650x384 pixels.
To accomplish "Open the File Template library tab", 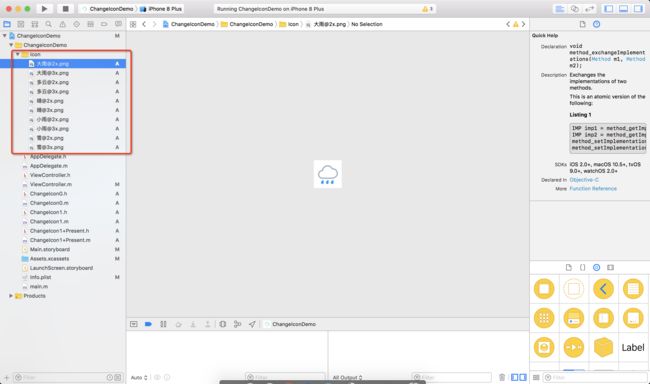I will 568,267.
